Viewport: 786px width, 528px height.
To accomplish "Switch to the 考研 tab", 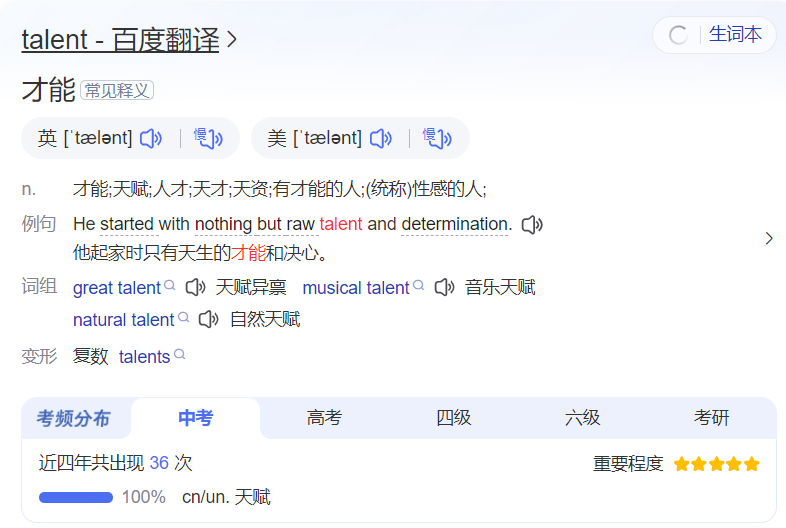I will click(711, 418).
